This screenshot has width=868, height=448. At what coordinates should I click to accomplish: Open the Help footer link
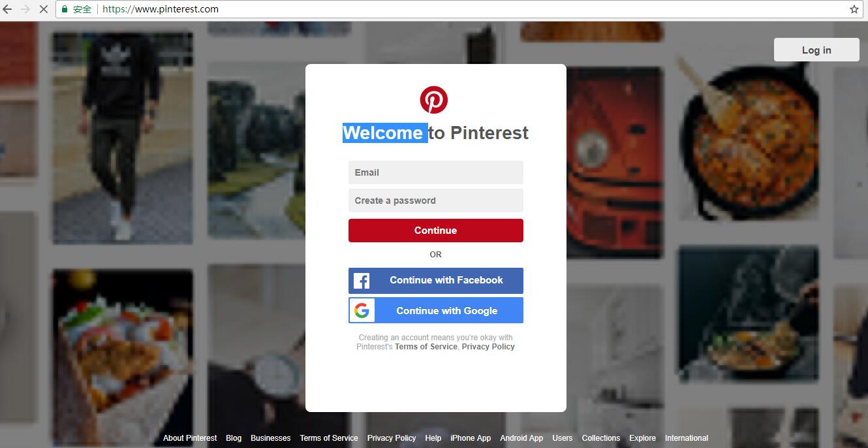click(433, 438)
